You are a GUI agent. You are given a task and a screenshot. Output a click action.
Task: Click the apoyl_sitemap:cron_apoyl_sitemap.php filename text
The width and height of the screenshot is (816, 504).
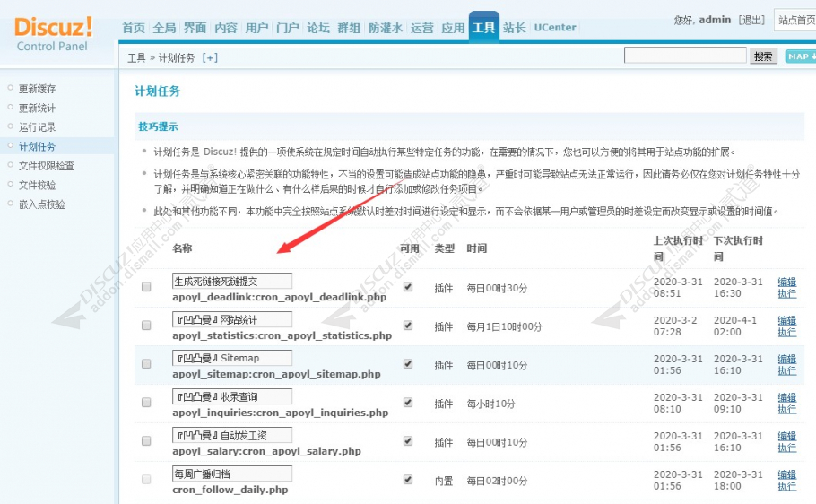276,374
